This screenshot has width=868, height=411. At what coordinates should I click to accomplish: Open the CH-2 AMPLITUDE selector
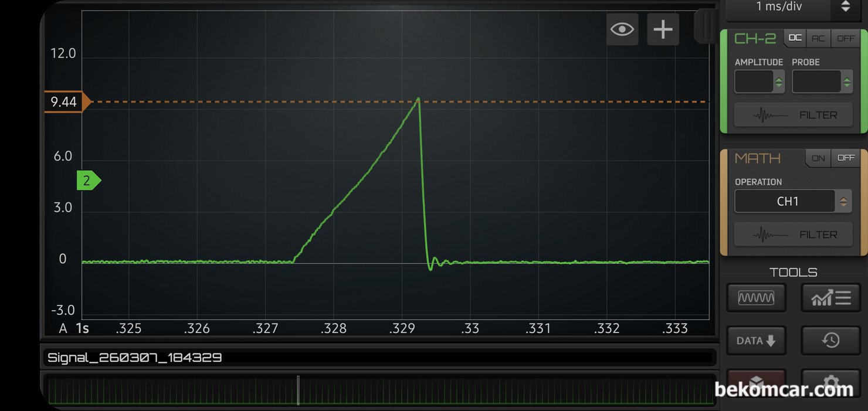759,82
